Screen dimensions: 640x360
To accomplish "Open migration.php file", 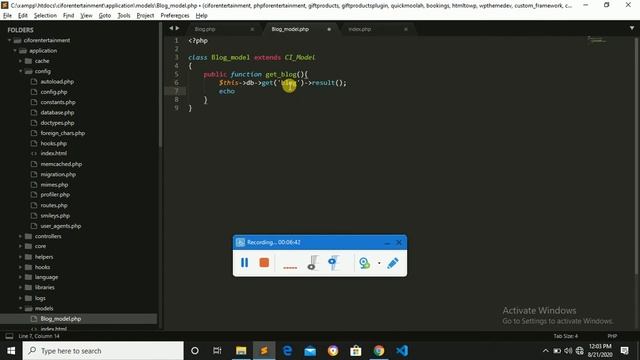I will (58, 174).
